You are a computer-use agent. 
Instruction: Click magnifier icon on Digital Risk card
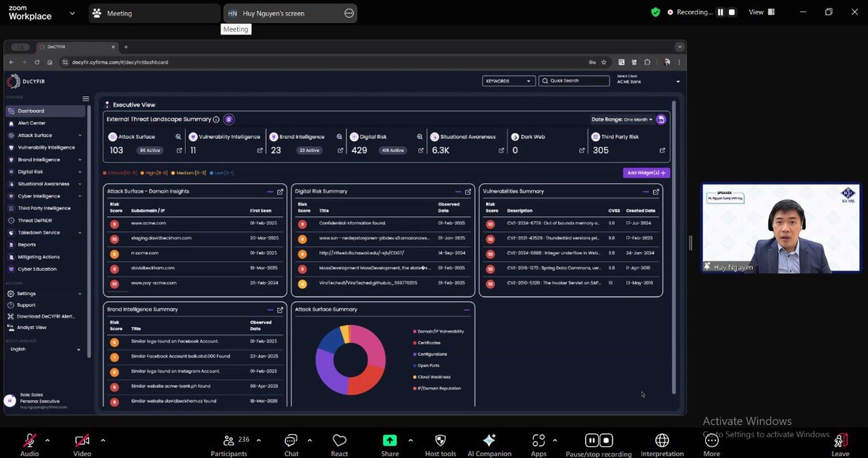click(x=420, y=137)
